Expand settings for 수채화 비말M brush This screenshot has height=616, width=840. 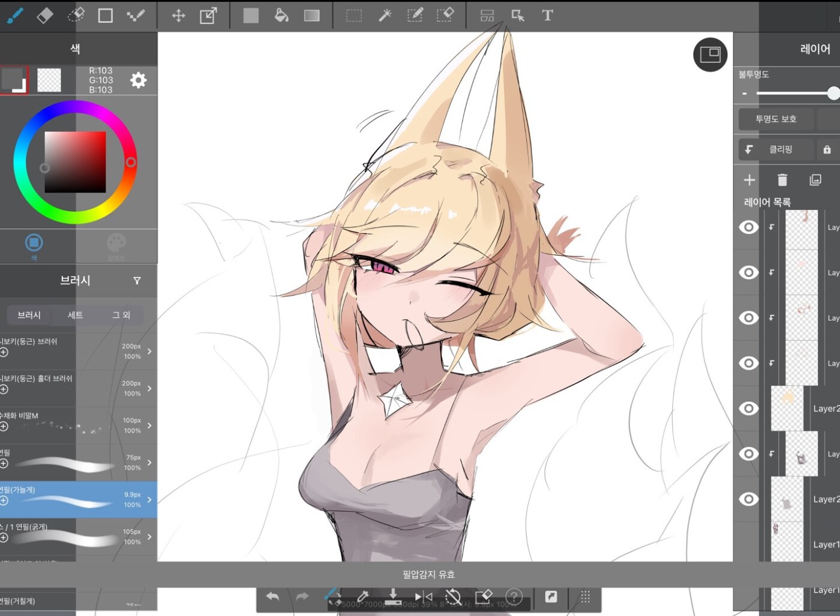click(x=149, y=425)
